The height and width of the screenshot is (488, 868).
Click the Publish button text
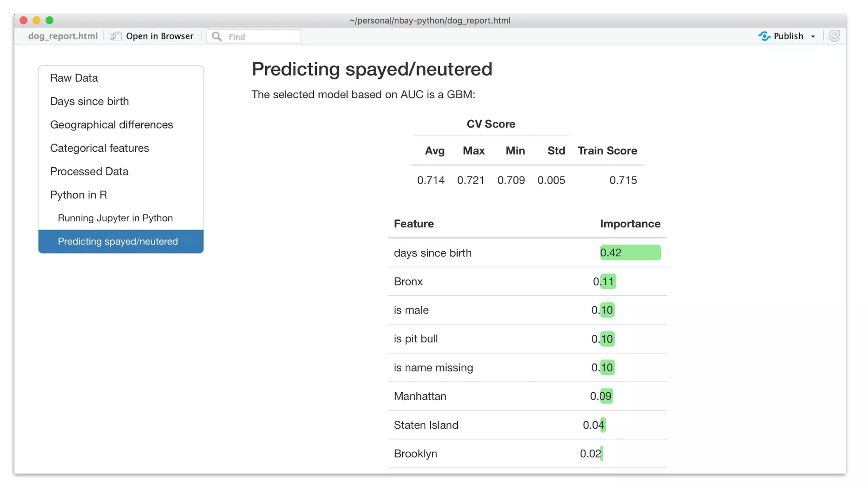(788, 36)
